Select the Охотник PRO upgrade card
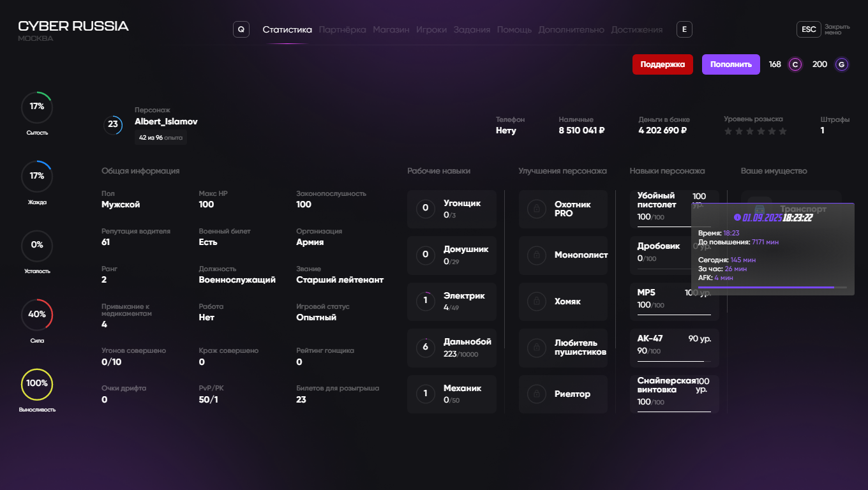This screenshot has height=490, width=868. pyautogui.click(x=564, y=209)
